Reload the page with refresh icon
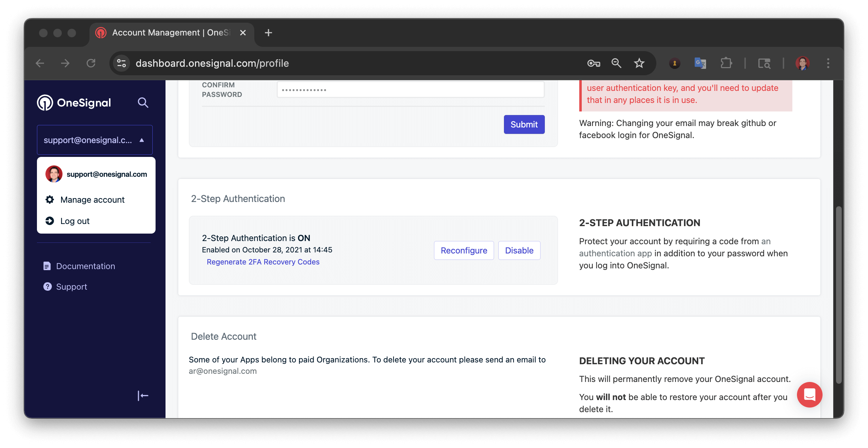Image resolution: width=868 pixels, height=448 pixels. tap(91, 63)
